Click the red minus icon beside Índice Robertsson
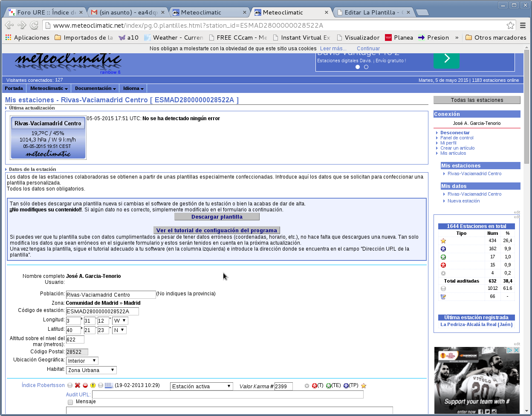 click(x=85, y=385)
